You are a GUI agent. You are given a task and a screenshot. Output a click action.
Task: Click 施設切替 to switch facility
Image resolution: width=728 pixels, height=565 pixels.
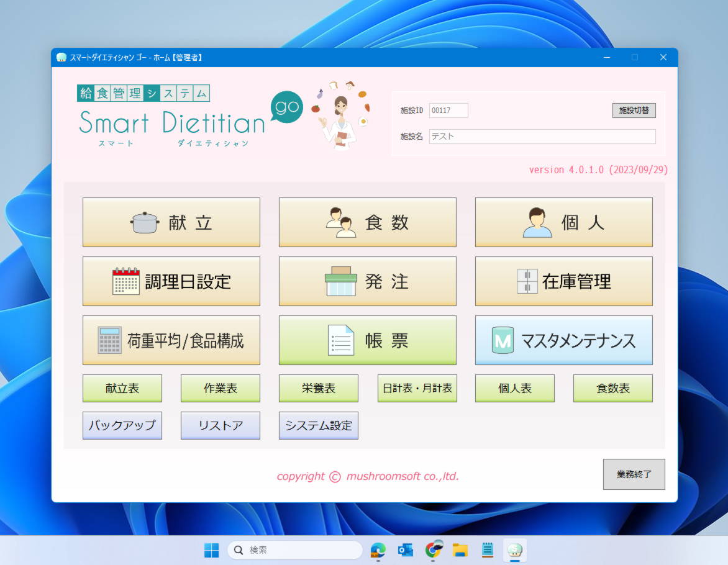[x=634, y=111]
